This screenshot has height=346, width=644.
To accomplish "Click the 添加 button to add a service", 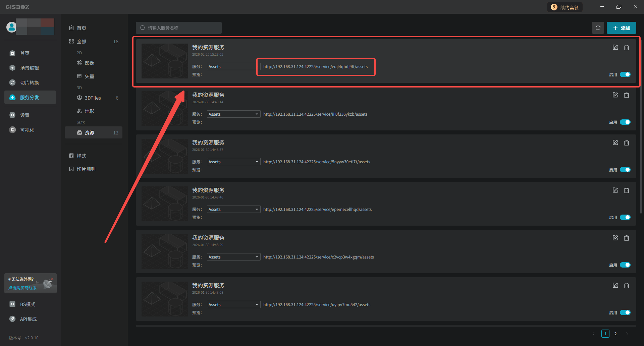I will pyautogui.click(x=621, y=28).
